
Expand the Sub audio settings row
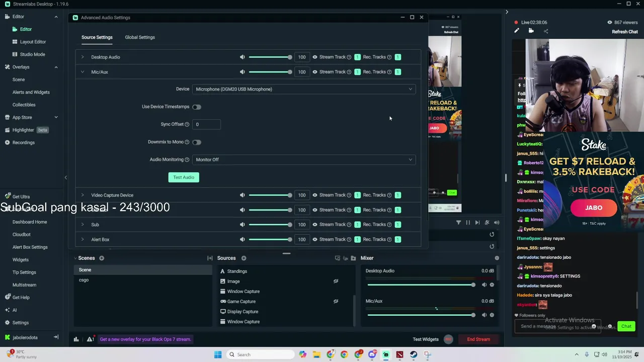pos(83,225)
